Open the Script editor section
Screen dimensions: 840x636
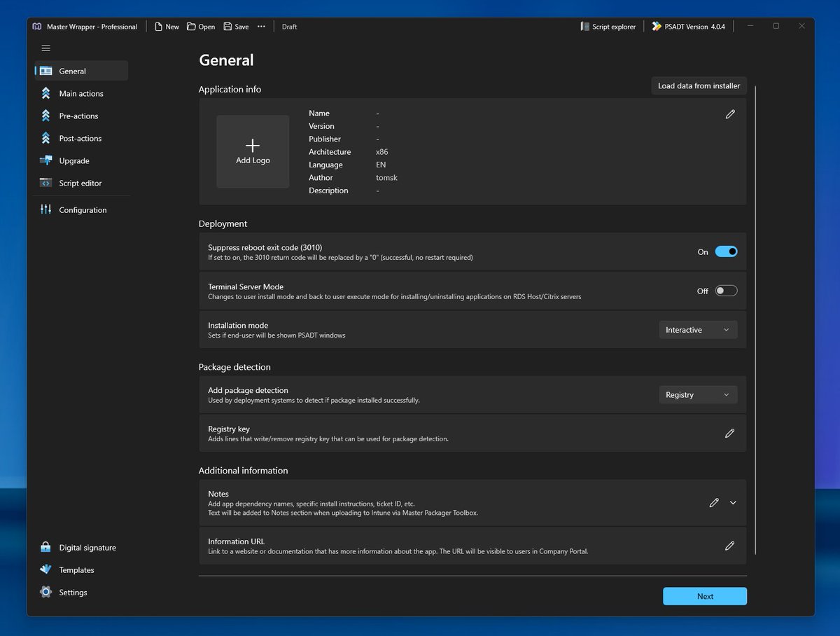(x=81, y=183)
